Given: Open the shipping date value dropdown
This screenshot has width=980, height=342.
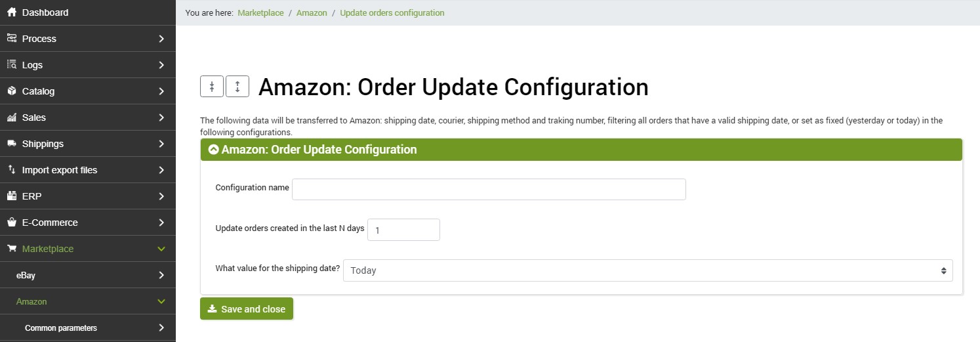Looking at the screenshot, I should (648, 270).
